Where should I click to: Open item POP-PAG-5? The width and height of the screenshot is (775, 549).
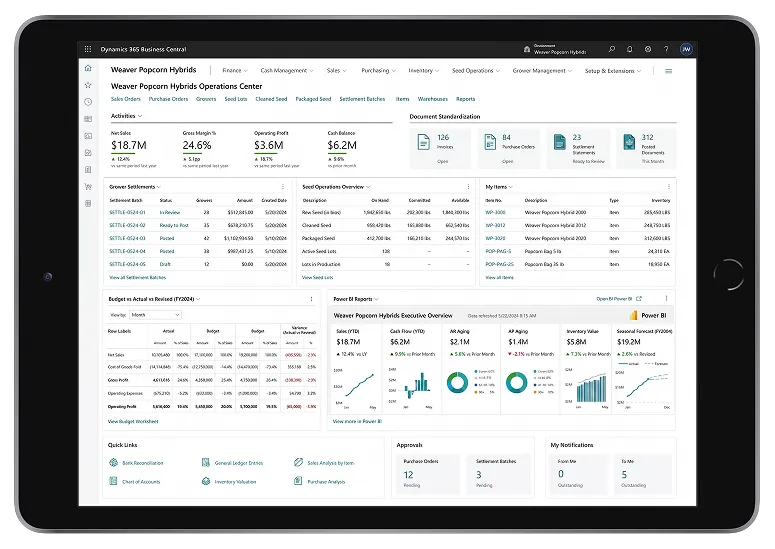498,251
